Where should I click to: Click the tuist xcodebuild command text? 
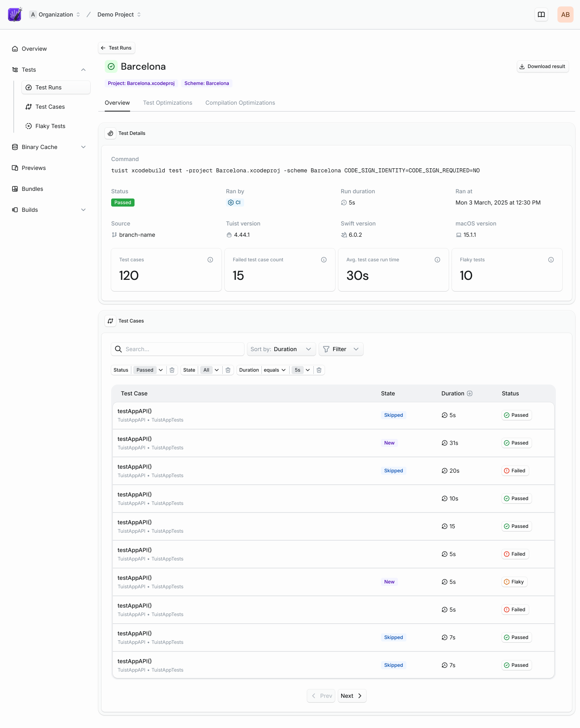(295, 171)
